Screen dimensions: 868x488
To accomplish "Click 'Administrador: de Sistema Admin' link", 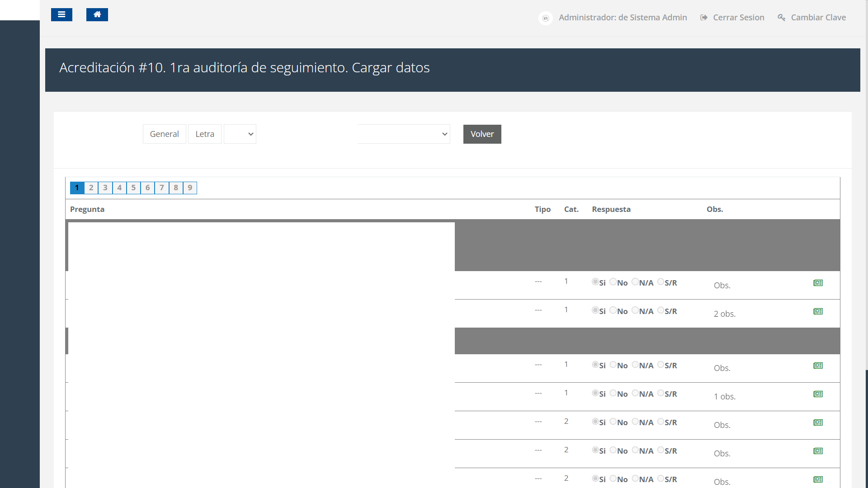I will pyautogui.click(x=623, y=18).
